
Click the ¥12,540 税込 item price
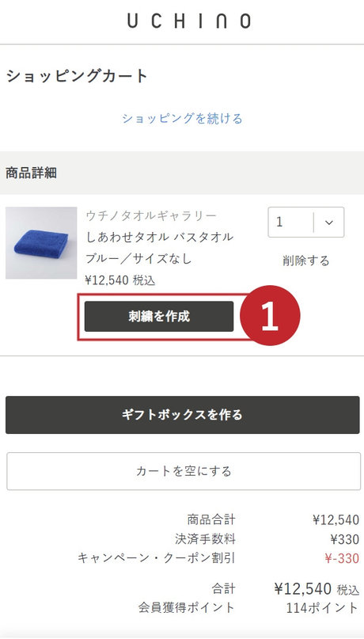click(120, 280)
